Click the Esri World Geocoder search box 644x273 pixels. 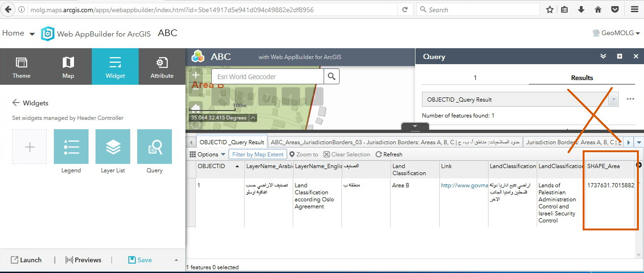[267, 76]
